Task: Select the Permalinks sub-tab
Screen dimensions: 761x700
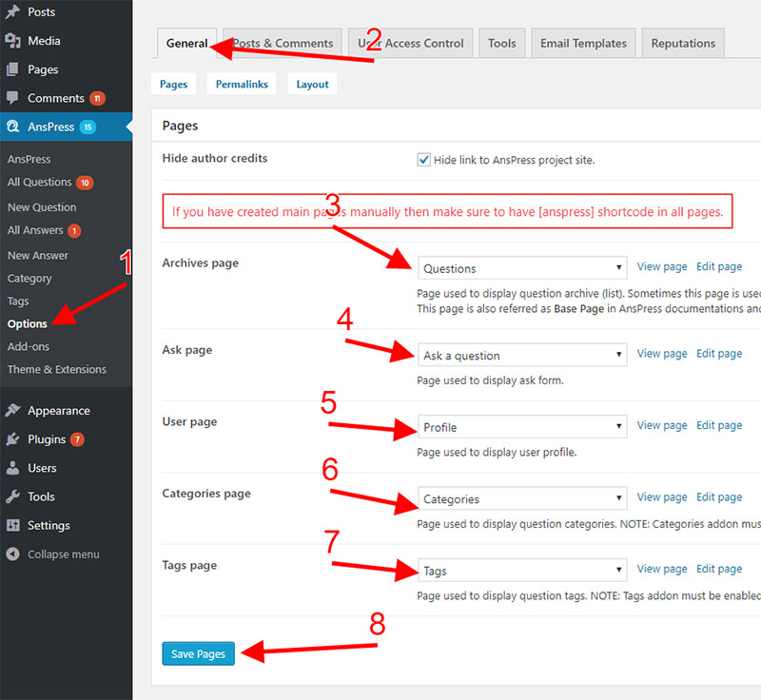Action: (x=242, y=84)
